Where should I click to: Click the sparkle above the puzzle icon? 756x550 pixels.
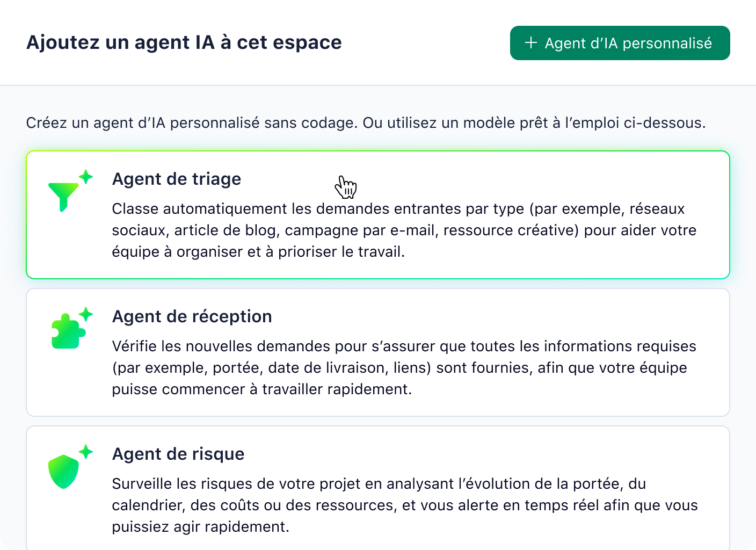(x=86, y=313)
